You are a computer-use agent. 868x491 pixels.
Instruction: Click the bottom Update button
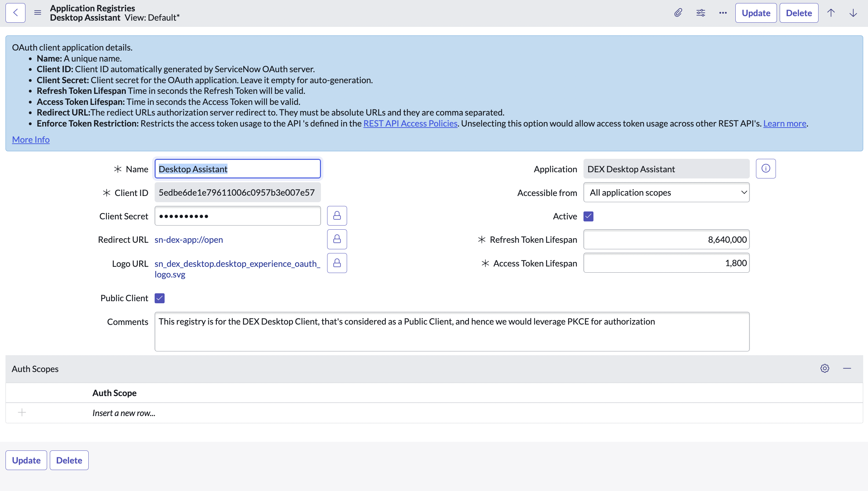26,460
